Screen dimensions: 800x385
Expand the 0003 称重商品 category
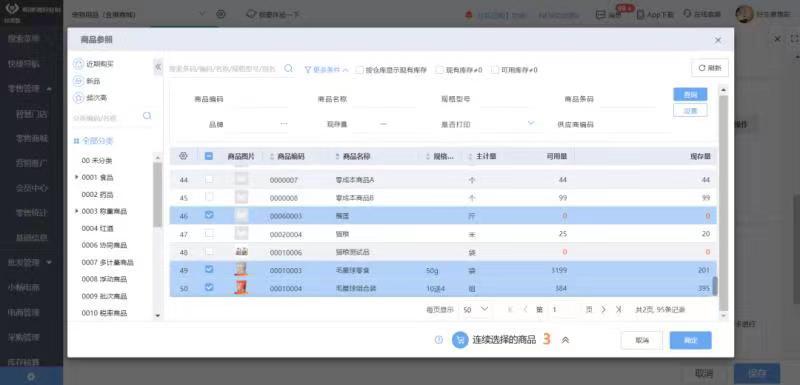pyautogui.click(x=77, y=211)
